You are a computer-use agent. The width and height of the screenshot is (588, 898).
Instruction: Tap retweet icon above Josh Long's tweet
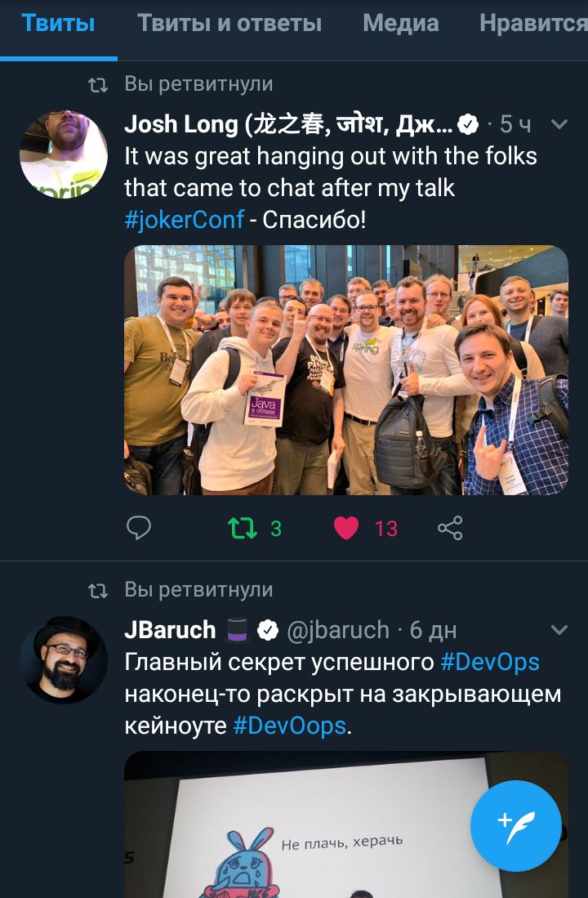point(98,85)
